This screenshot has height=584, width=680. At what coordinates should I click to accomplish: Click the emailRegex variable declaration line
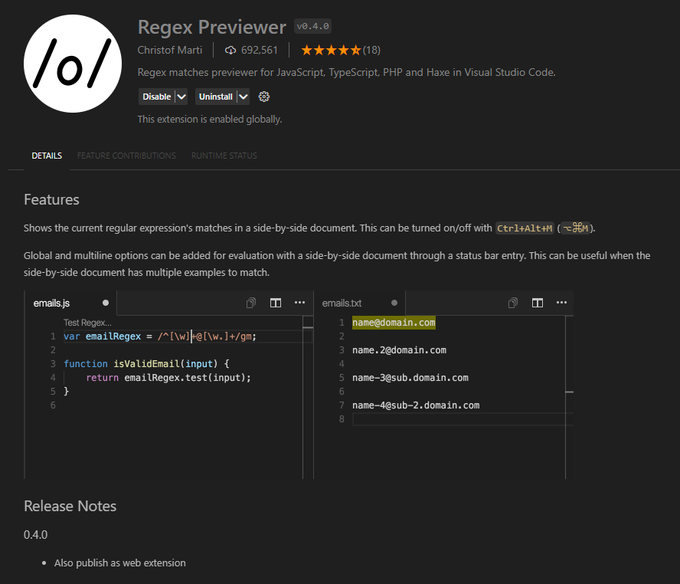160,336
